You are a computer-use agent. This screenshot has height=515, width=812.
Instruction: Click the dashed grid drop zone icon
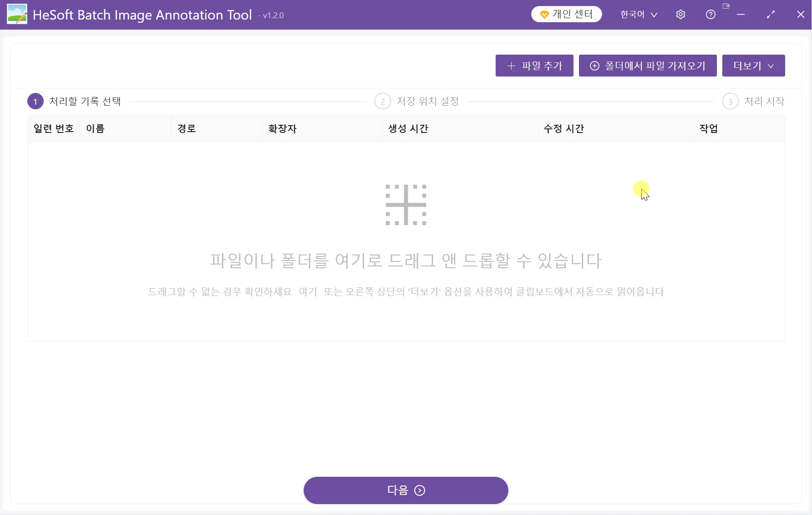(x=406, y=205)
